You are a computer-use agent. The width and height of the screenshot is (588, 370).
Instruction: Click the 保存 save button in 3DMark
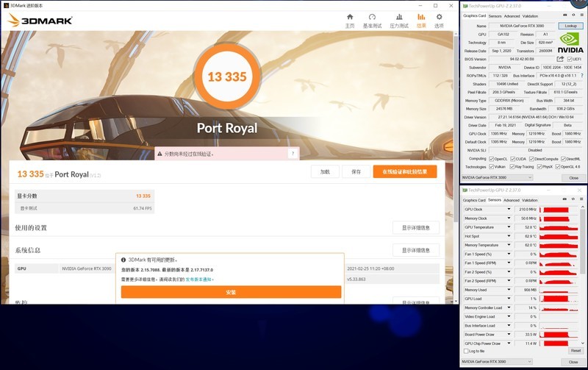tap(356, 172)
